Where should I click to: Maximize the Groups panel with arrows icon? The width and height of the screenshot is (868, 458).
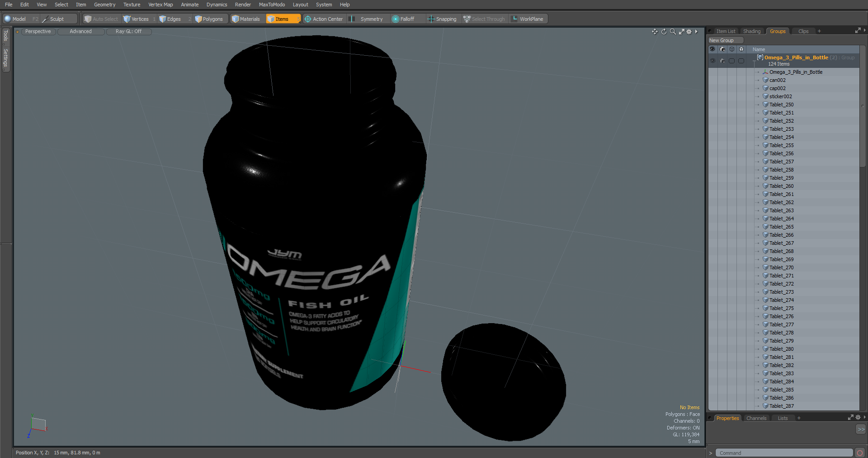coord(858,30)
